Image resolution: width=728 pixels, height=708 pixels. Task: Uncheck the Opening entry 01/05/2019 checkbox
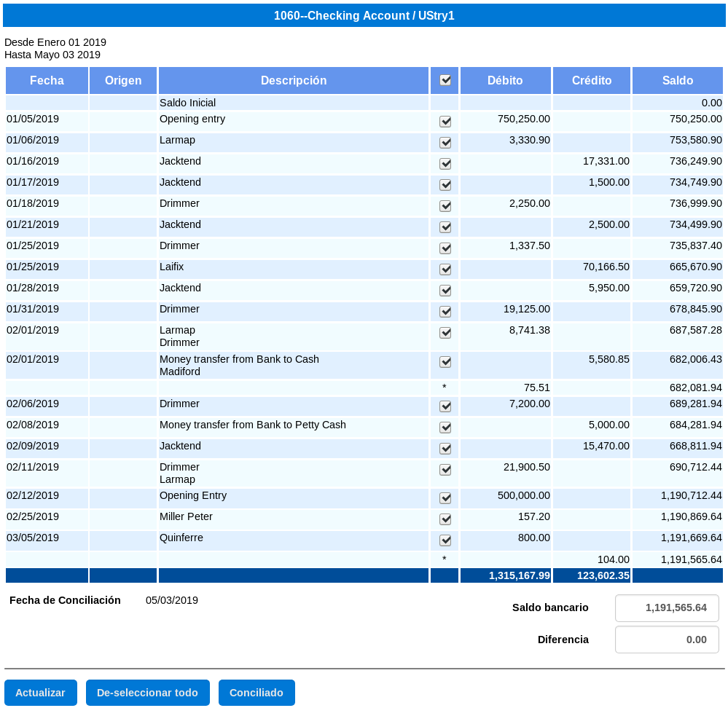445,122
